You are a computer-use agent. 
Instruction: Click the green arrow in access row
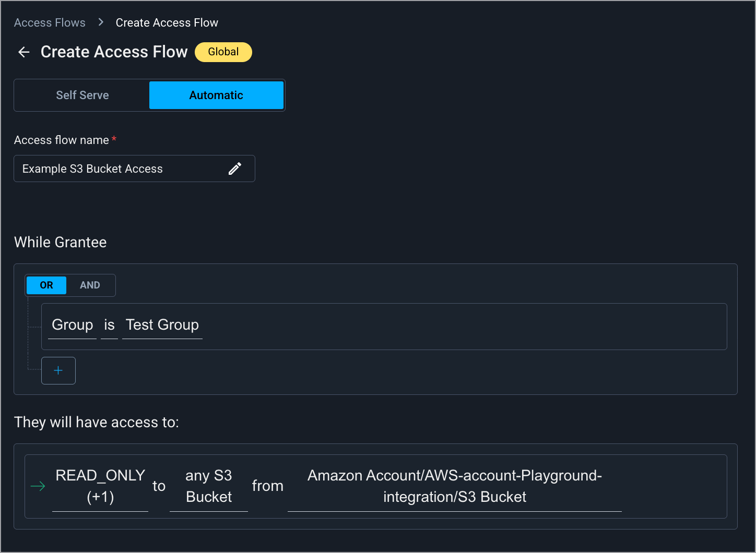tap(38, 486)
